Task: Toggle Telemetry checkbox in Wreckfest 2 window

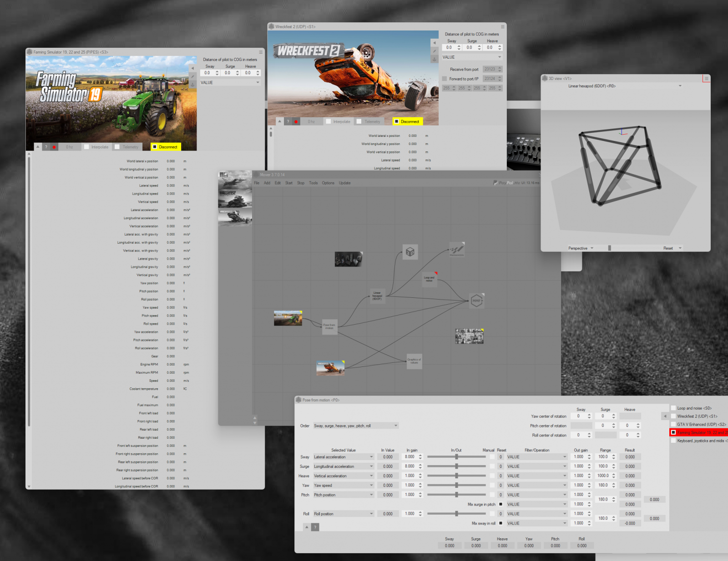Action: 359,121
